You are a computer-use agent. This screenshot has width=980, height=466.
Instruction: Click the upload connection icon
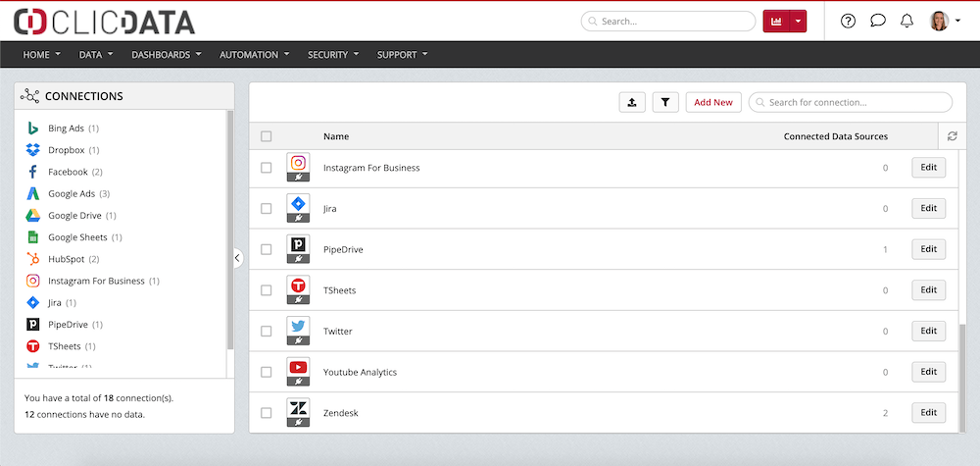click(x=632, y=102)
